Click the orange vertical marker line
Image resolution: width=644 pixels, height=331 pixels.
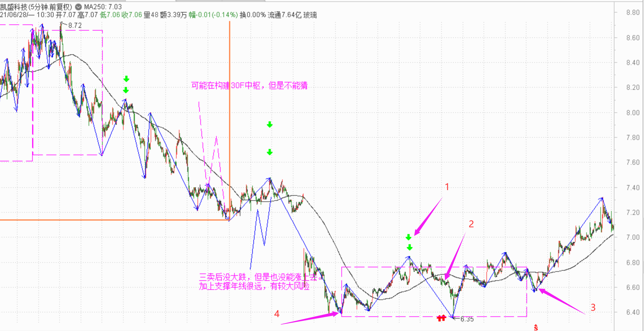tap(229, 113)
